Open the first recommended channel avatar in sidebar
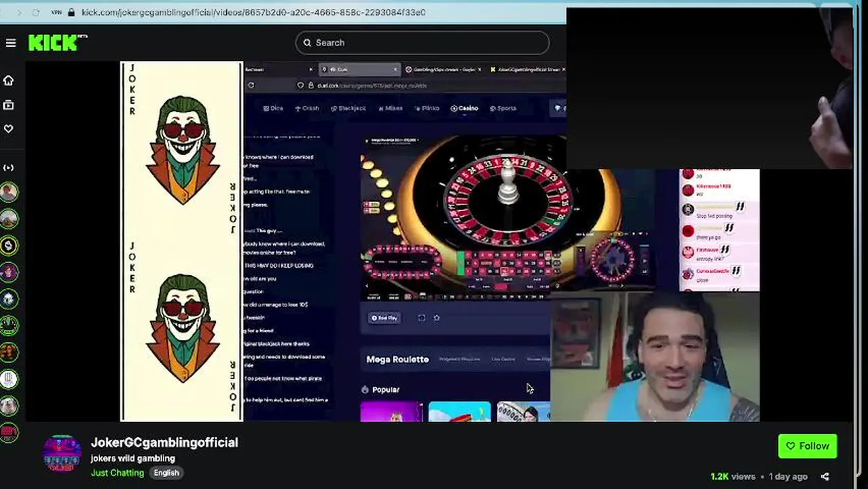Screen dimensions: 868x489 [9, 192]
